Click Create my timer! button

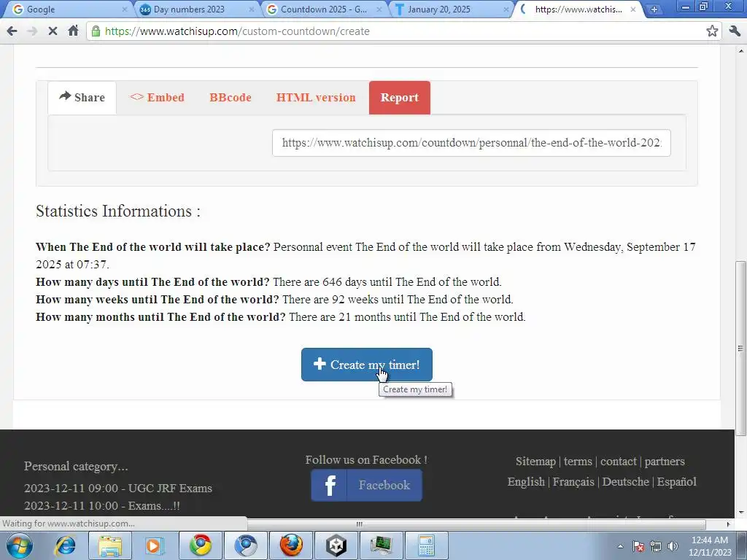[x=367, y=365]
